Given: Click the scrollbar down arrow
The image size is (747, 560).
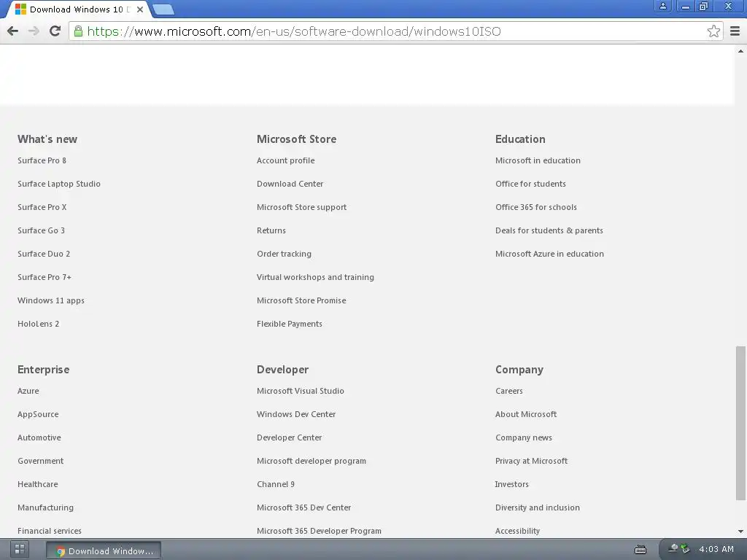Looking at the screenshot, I should 740,532.
